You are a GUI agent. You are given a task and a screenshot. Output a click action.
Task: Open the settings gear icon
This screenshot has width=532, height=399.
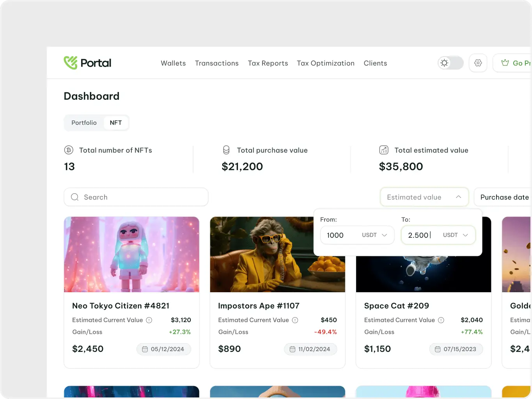(x=478, y=63)
